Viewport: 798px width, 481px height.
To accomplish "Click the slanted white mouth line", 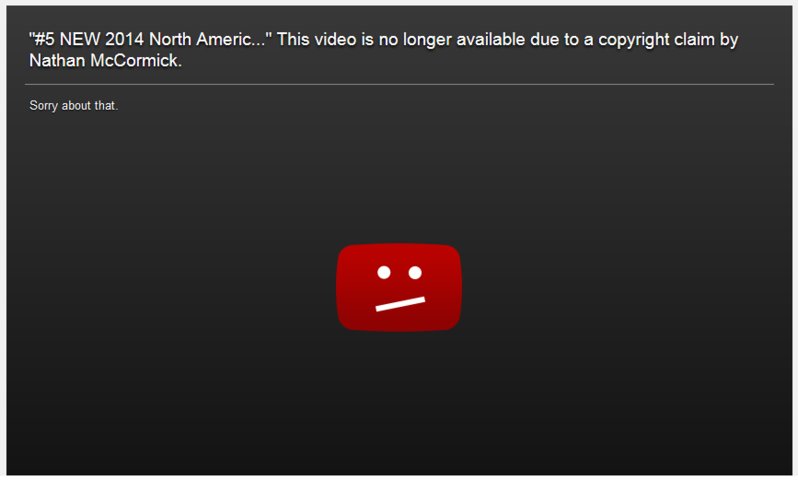I will [400, 304].
